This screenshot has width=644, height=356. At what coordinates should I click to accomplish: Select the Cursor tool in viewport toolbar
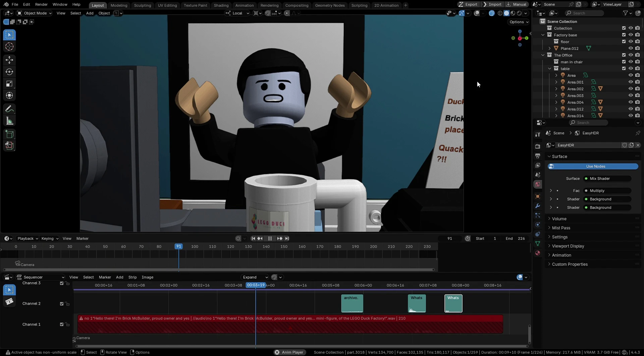[x=9, y=47]
